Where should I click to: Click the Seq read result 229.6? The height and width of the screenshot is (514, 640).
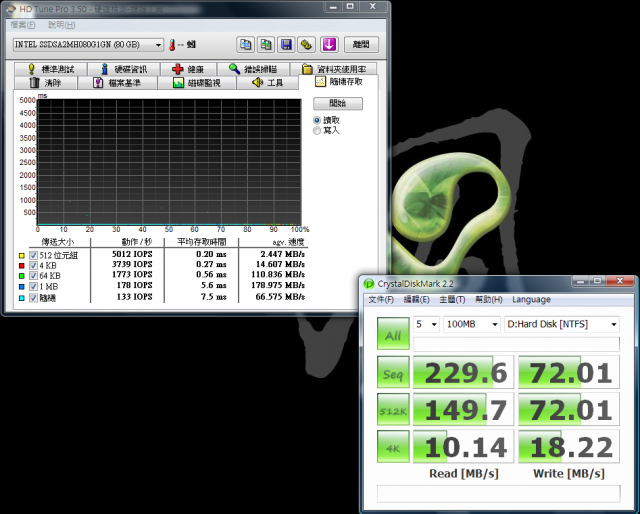pyautogui.click(x=463, y=372)
